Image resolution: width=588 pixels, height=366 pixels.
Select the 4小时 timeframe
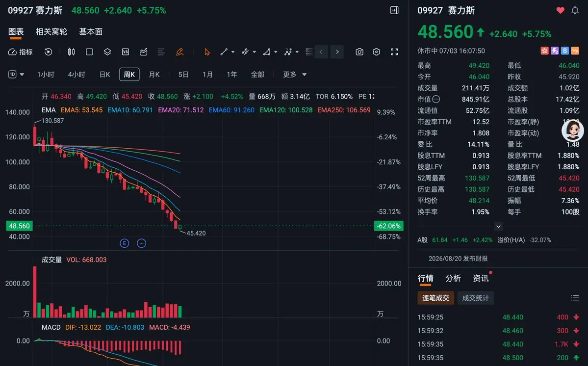pyautogui.click(x=77, y=74)
